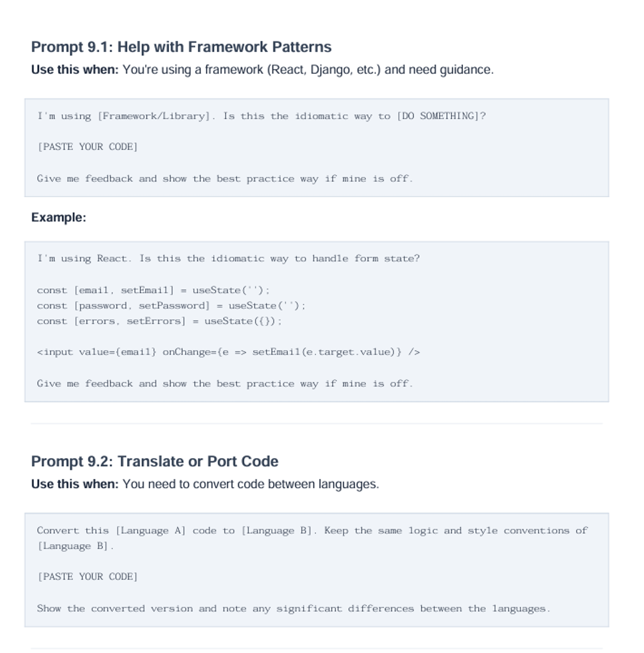Click the 'const [errors, setErrors]' code line

159,321
